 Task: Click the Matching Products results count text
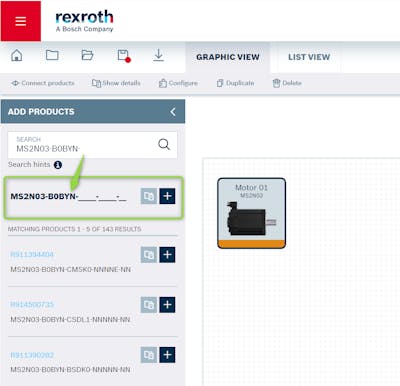pyautogui.click(x=74, y=229)
